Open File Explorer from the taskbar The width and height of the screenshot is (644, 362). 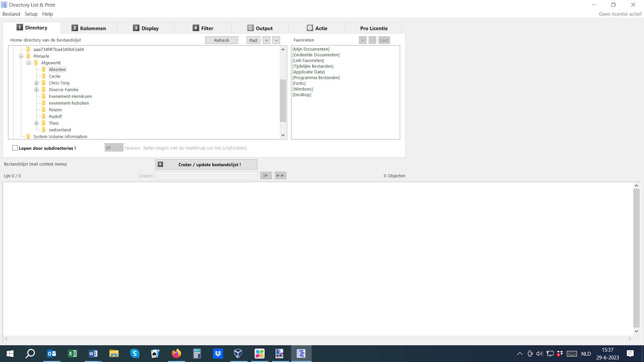(114, 354)
